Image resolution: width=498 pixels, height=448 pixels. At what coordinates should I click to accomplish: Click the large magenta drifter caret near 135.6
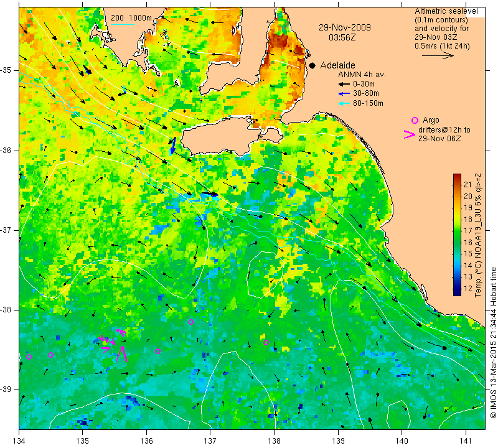121,354
